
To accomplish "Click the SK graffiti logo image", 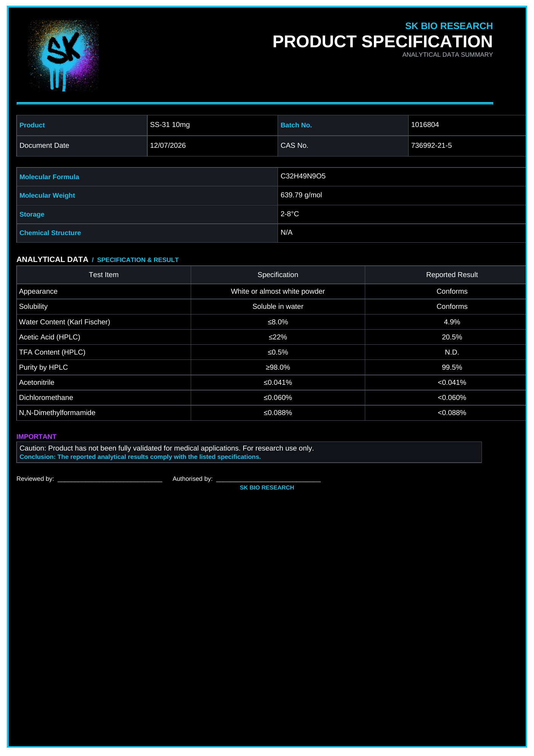I will pyautogui.click(x=63, y=56).
